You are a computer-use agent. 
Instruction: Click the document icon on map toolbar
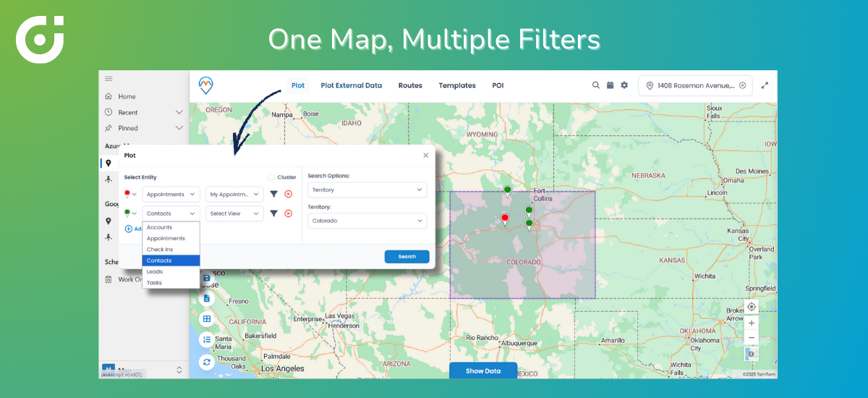tap(207, 298)
